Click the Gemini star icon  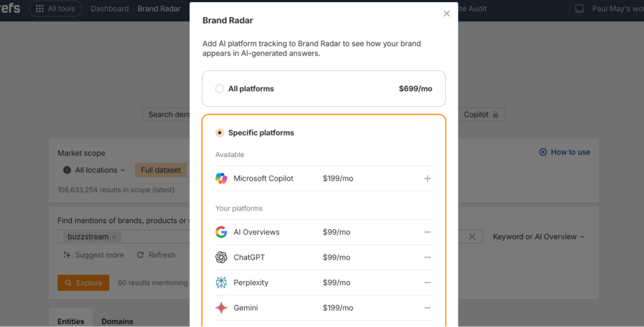[x=222, y=308]
